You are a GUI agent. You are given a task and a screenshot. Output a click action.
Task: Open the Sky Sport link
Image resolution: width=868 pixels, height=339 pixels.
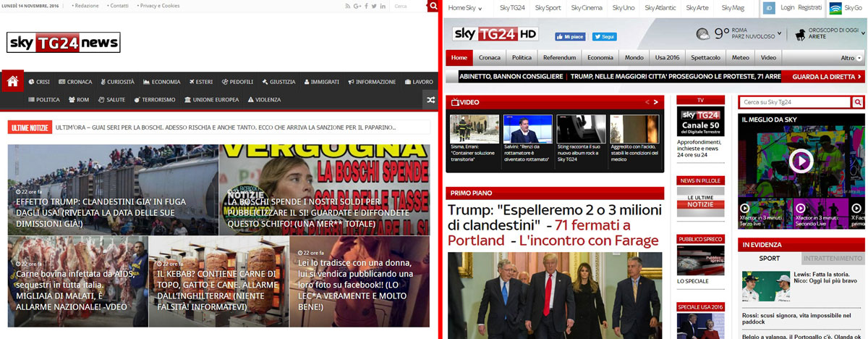click(x=548, y=7)
